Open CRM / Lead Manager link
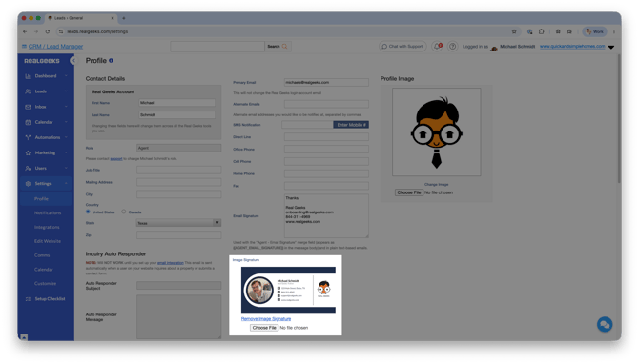 [x=55, y=47]
